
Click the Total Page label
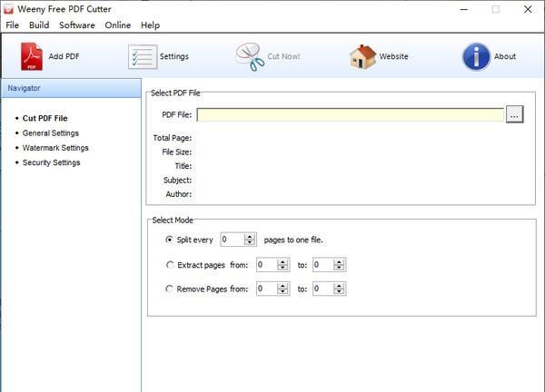(x=173, y=138)
